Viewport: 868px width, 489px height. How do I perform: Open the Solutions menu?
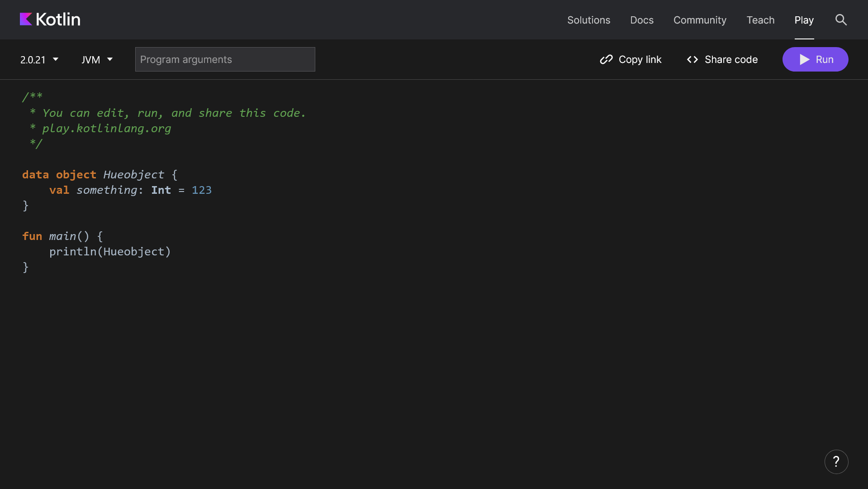click(x=588, y=20)
